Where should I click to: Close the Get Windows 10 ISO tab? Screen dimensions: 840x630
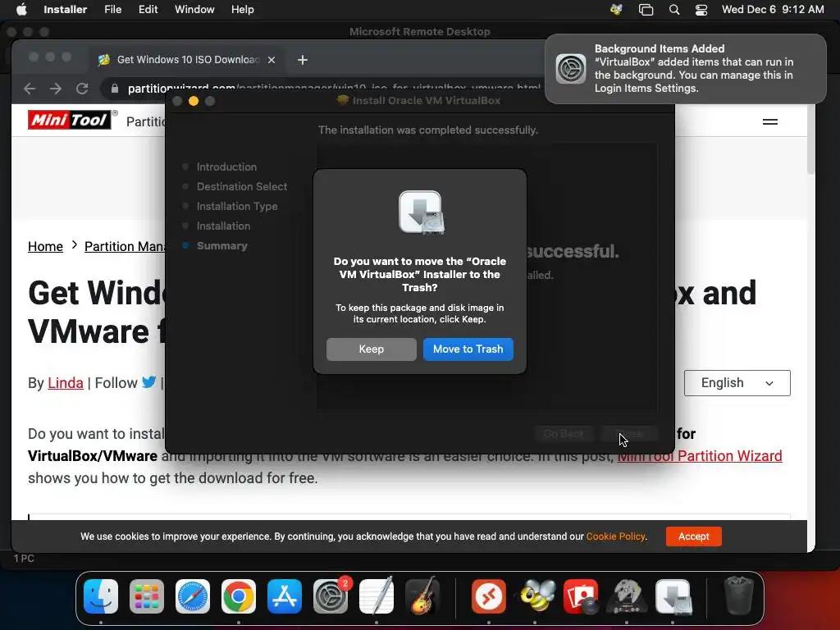(272, 60)
